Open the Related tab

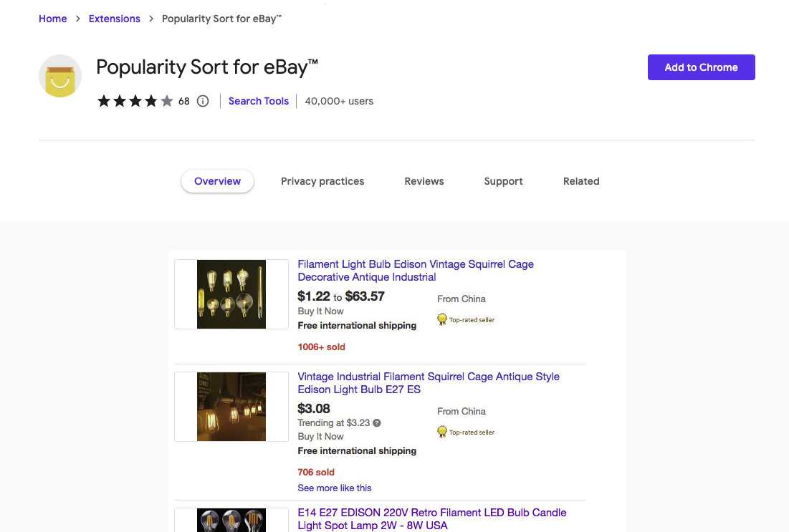point(581,181)
